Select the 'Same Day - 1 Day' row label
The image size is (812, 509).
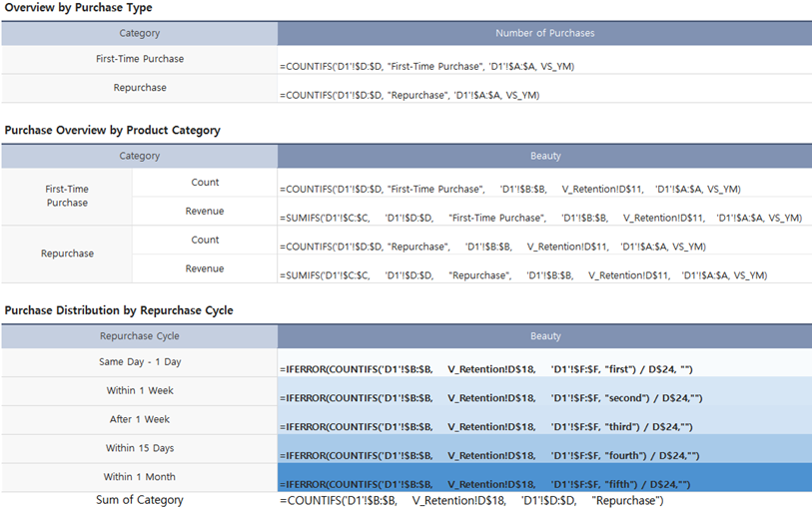[x=140, y=361]
